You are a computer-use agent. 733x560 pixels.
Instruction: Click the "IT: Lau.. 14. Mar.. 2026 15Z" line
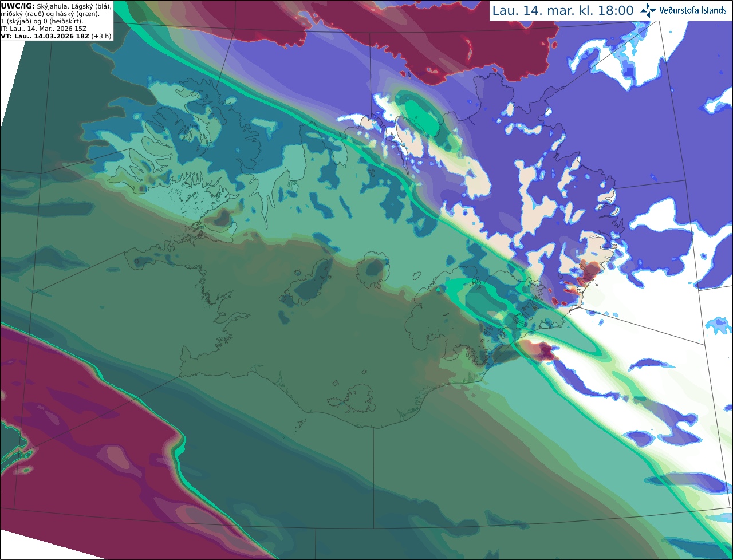pos(44,29)
